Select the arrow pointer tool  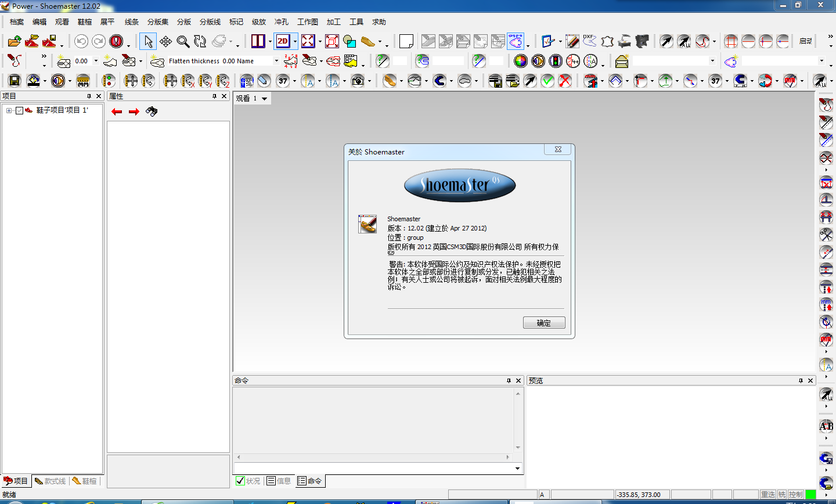[148, 41]
